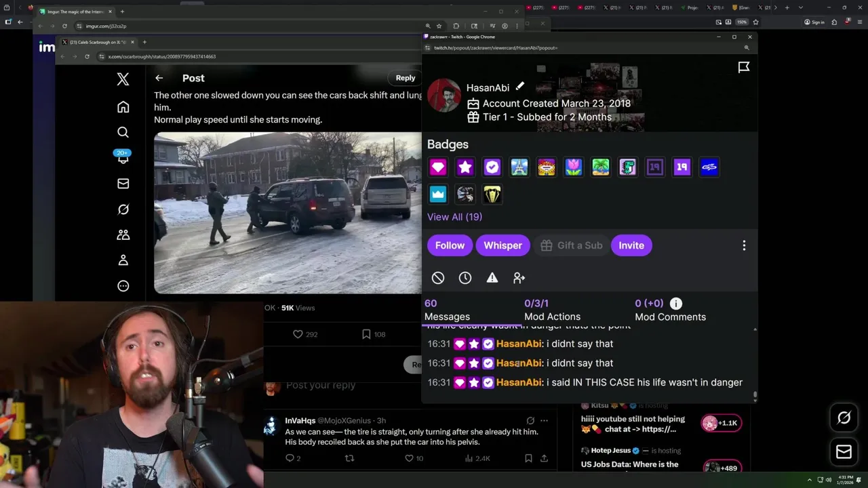Click the timeout clock icon
This screenshot has height=488, width=868.
pyautogui.click(x=465, y=278)
